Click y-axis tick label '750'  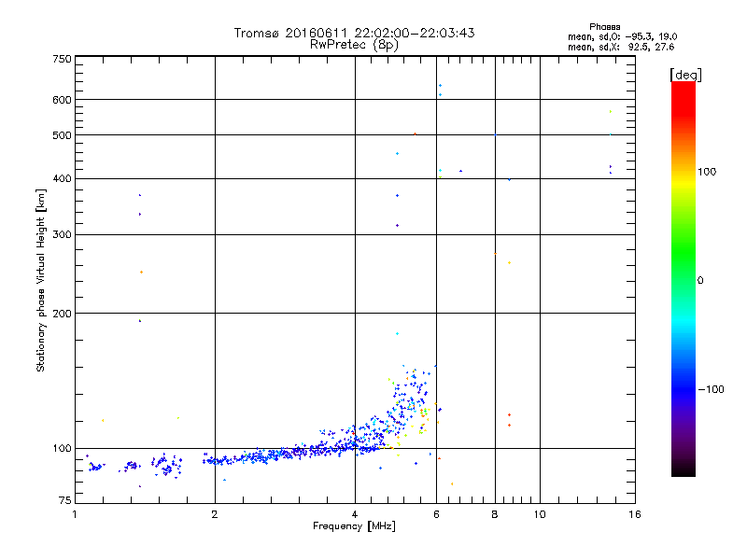pyautogui.click(x=62, y=59)
